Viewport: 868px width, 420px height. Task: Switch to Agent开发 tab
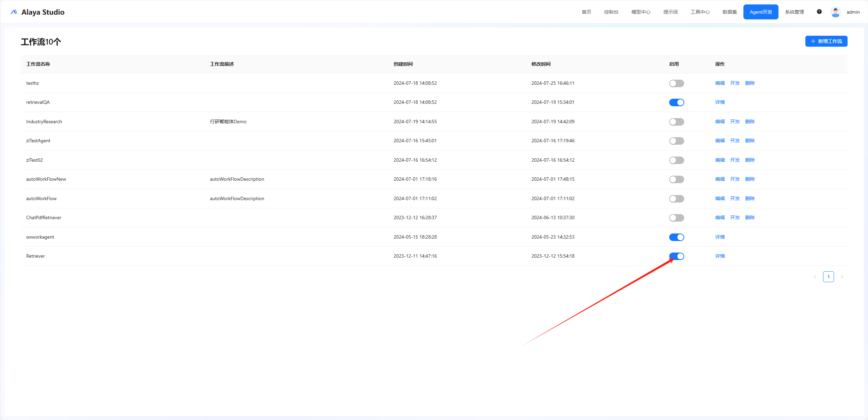coord(760,12)
